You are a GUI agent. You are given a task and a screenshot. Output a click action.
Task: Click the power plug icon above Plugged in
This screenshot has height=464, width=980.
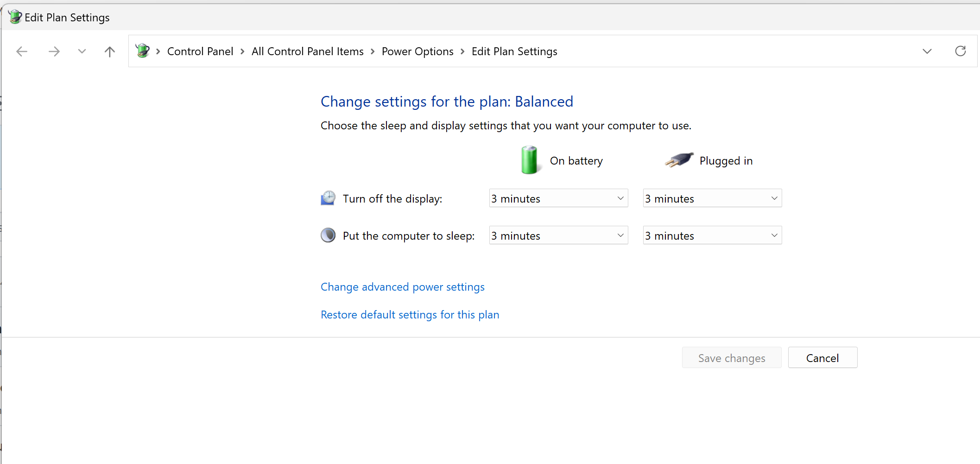coord(678,160)
